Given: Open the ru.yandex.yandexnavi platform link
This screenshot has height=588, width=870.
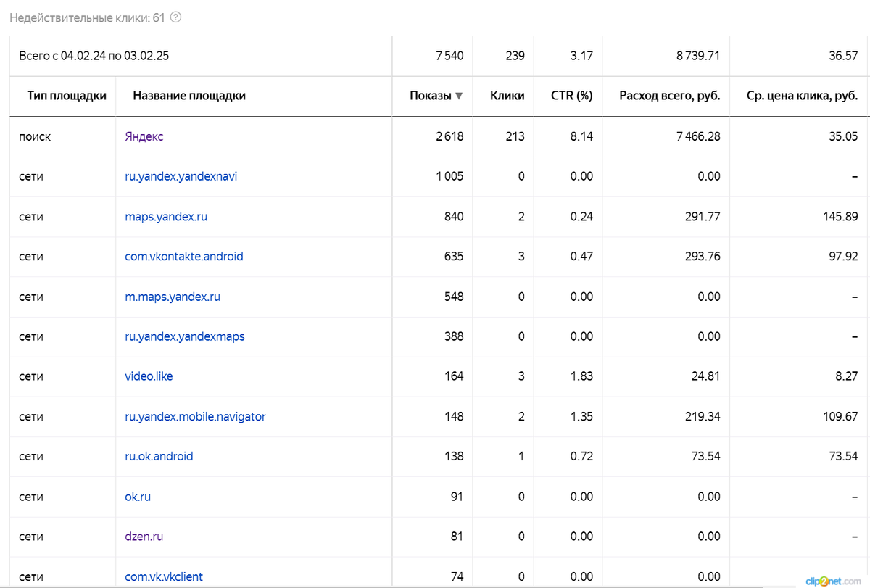Looking at the screenshot, I should pos(181,176).
